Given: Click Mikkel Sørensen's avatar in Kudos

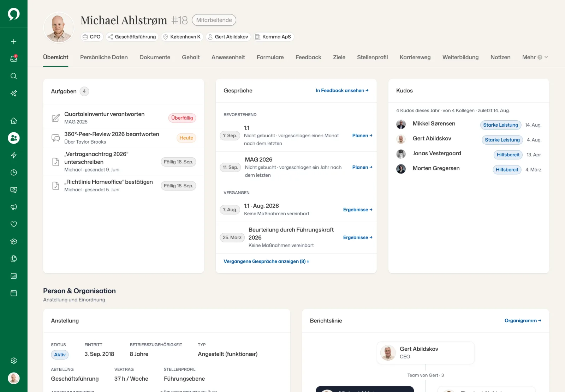Looking at the screenshot, I should [401, 124].
